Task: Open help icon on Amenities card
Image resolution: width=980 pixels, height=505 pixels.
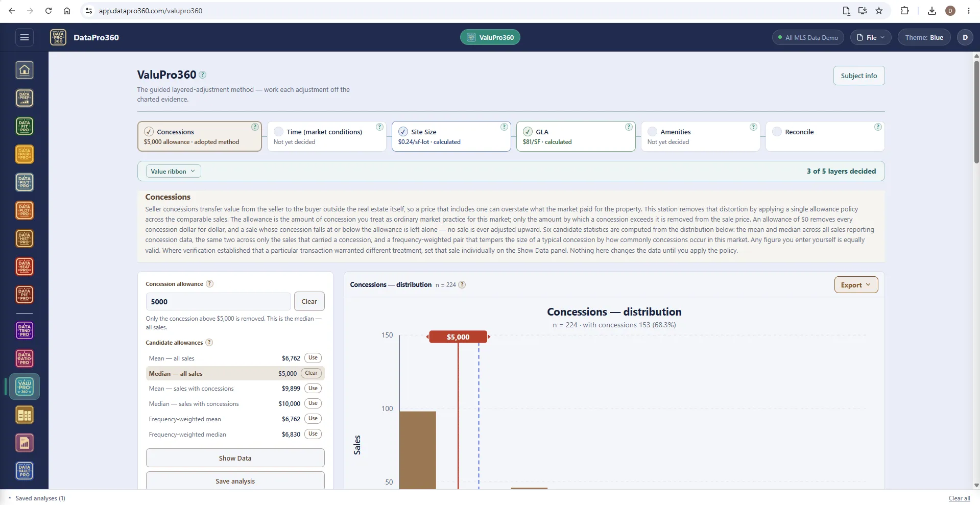Action: click(753, 127)
